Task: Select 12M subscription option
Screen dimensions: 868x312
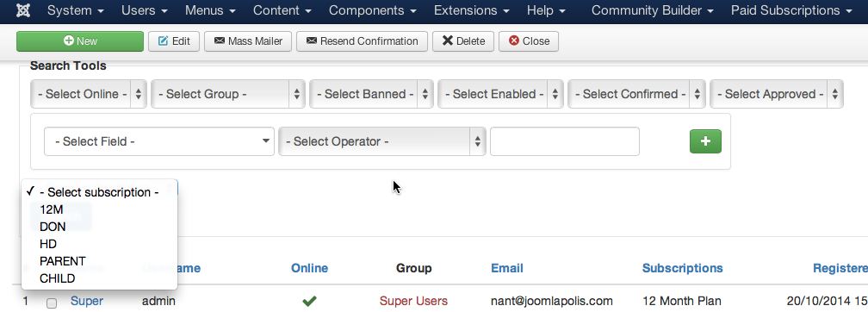Action: (52, 209)
